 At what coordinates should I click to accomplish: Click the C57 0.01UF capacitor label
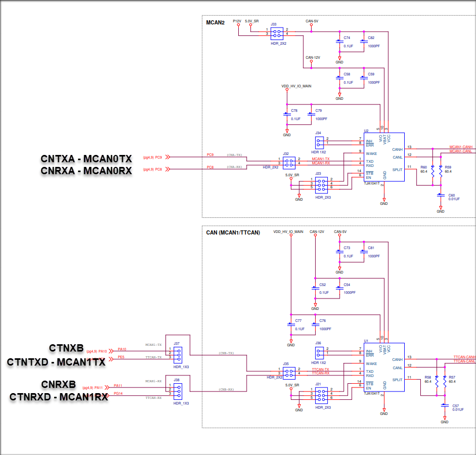pos(458,408)
